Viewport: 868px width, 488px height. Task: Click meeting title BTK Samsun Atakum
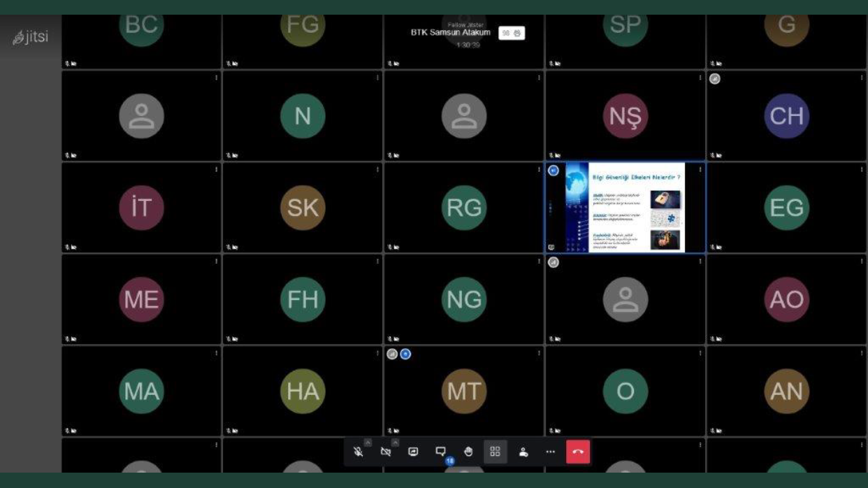451,33
